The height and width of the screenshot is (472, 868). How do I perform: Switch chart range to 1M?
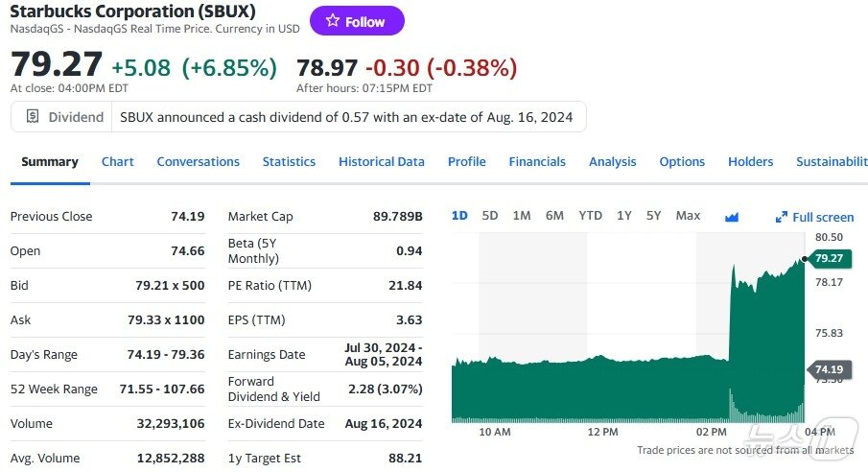522,216
